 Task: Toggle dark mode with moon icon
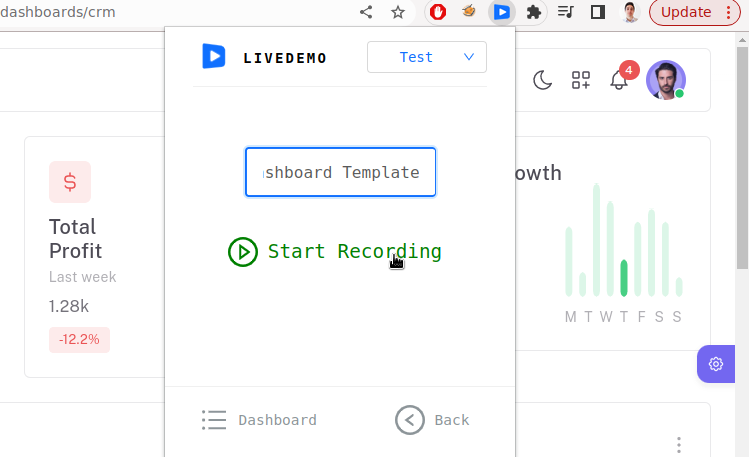[x=542, y=80]
